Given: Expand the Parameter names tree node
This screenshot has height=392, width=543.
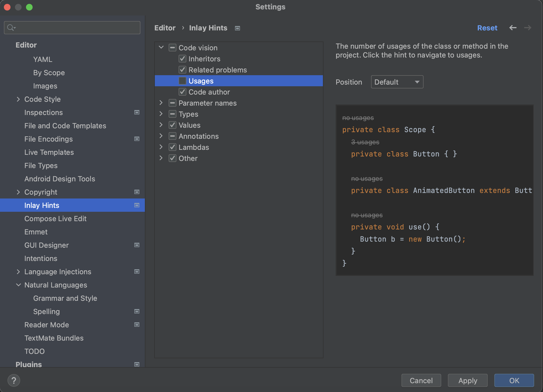Looking at the screenshot, I should point(161,103).
